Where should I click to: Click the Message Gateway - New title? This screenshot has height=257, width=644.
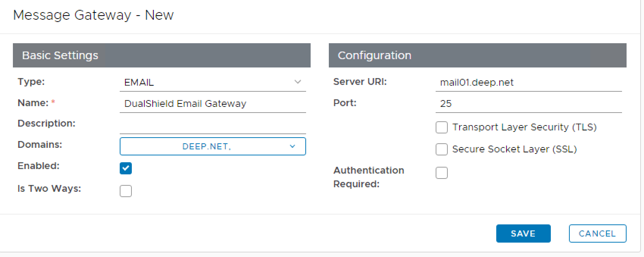(x=93, y=15)
